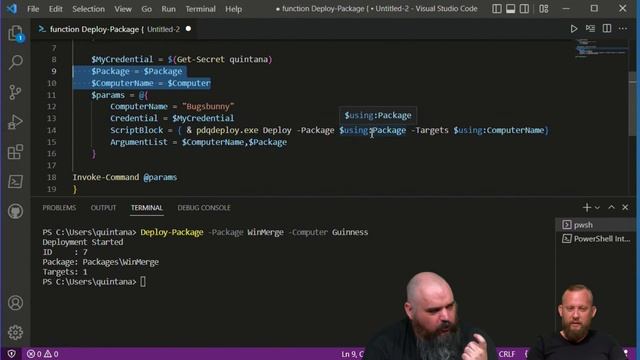Click 'Package: Packages\WinMerge' terminal output
640x360 pixels.
[100, 262]
